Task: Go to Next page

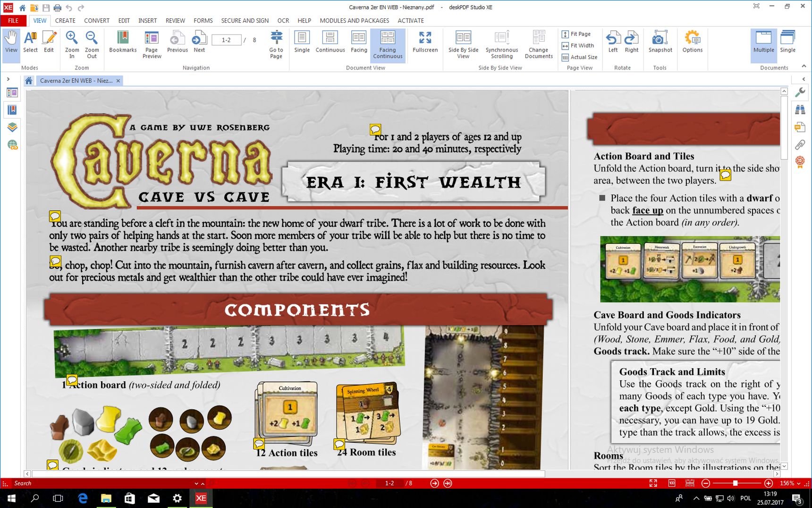Action: tap(199, 43)
